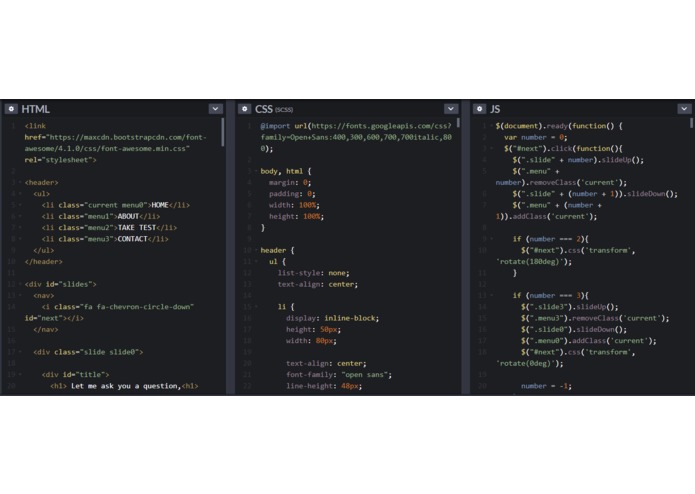Click 'list-style: none;' in CSS
The image size is (695, 494).
click(x=313, y=273)
